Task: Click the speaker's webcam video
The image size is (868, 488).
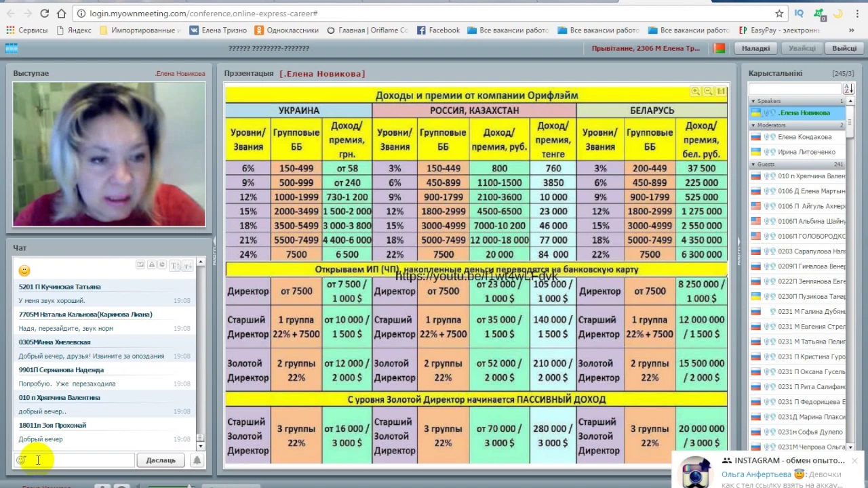Action: 109,155
